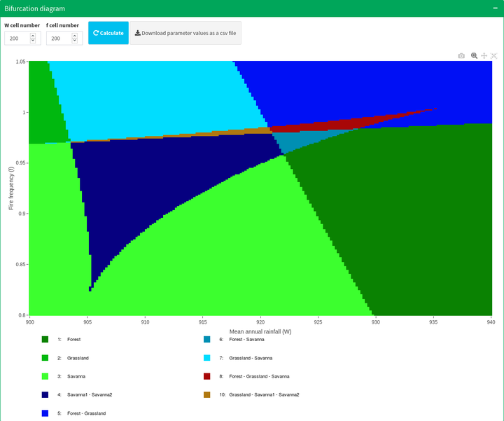Click the W cell number input field
Image resolution: width=504 pixels, height=421 pixels.
[17, 39]
